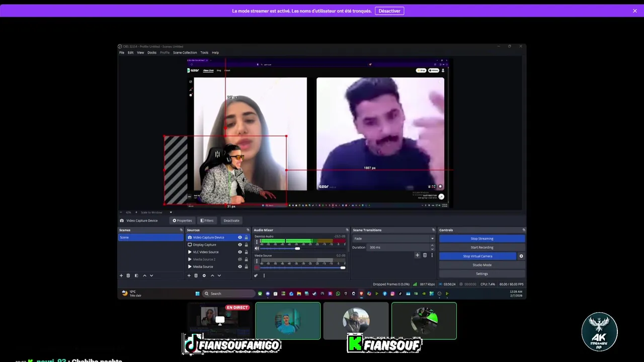The height and width of the screenshot is (362, 644).
Task: Open Edit menu in OBS
Action: (130, 52)
